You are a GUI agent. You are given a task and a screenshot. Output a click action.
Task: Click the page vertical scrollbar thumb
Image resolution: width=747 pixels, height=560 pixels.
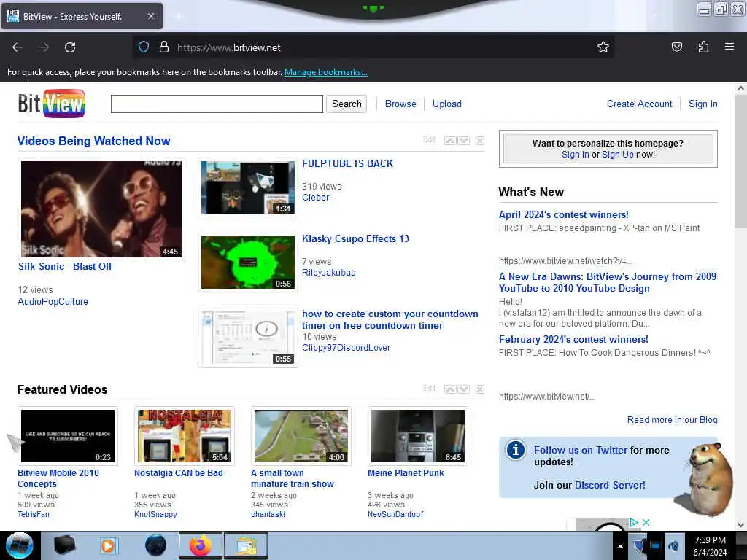pyautogui.click(x=740, y=160)
